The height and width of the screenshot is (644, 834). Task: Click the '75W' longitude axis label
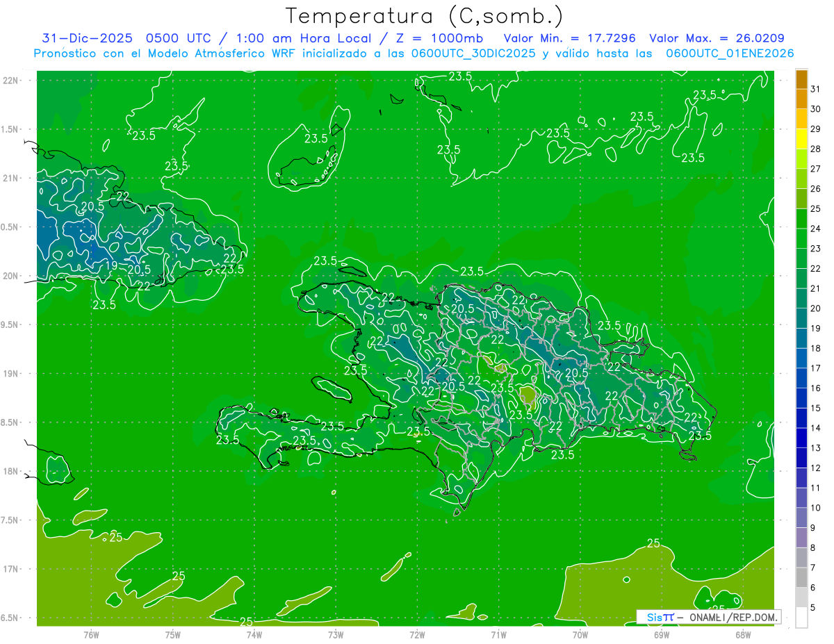pyautogui.click(x=173, y=634)
